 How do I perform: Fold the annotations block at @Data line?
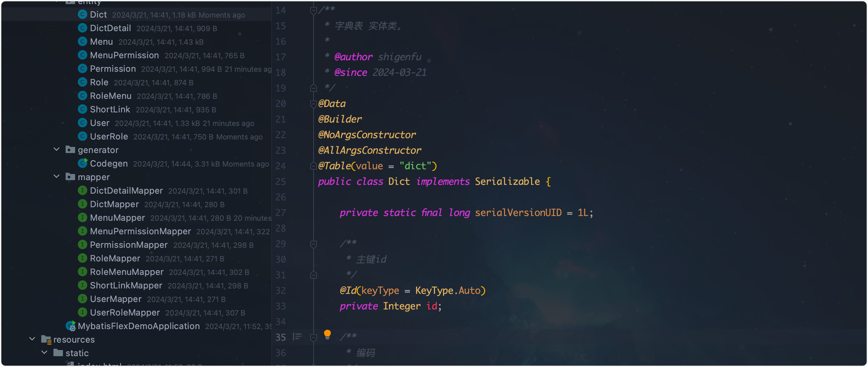coord(313,104)
